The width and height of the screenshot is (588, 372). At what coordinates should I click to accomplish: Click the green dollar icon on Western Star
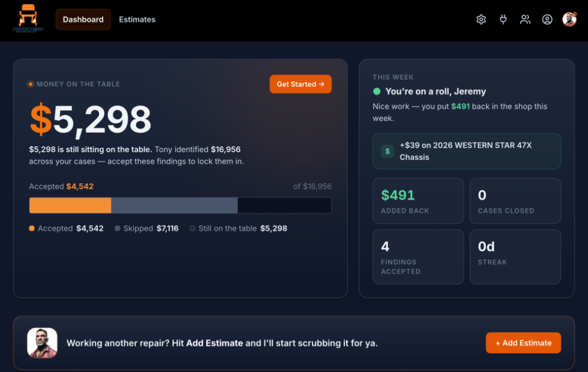387,151
